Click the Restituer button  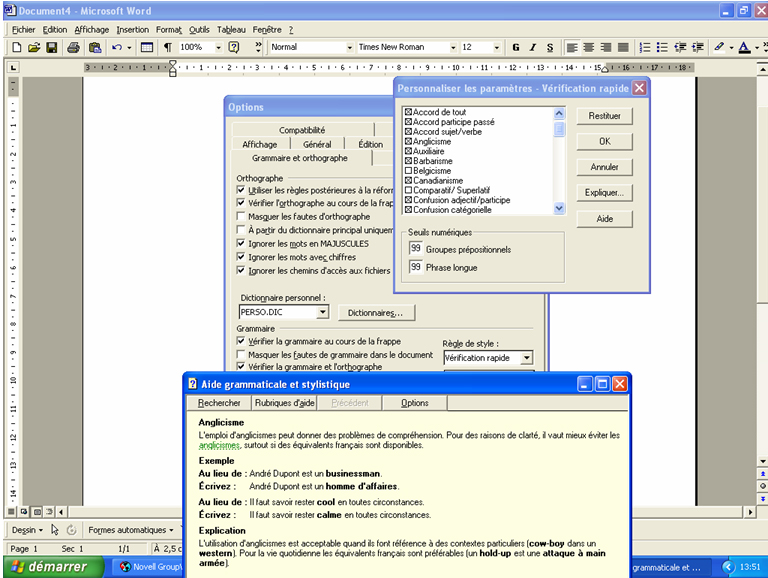click(x=604, y=116)
